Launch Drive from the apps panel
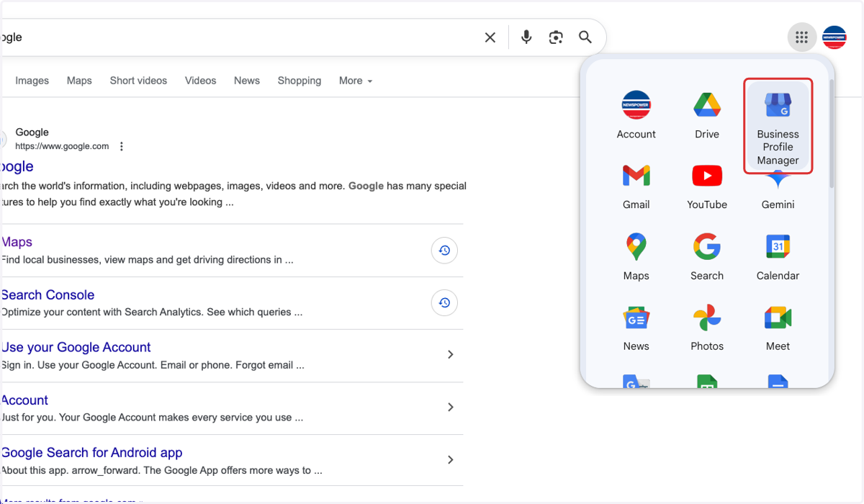864x504 pixels. (x=707, y=115)
